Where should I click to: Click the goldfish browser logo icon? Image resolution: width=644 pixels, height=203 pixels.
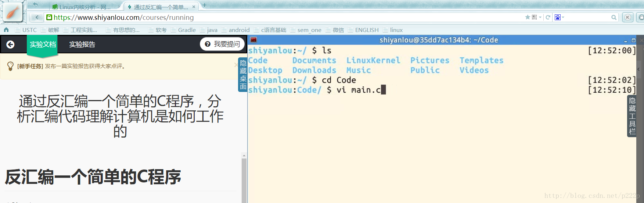pos(13,12)
